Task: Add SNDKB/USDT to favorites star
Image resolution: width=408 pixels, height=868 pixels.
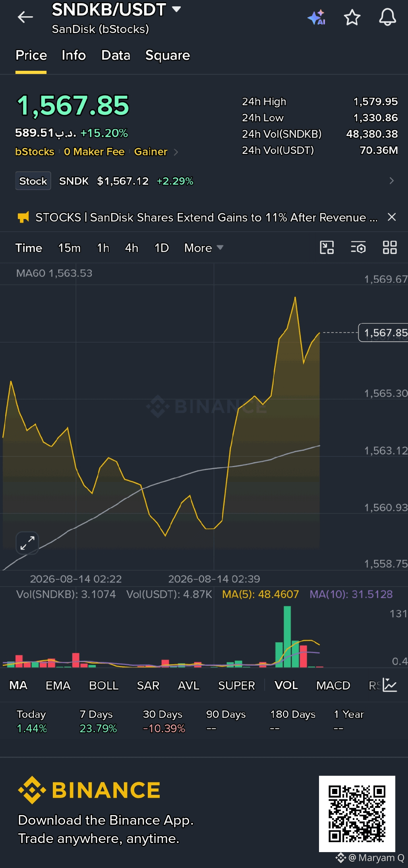Action: [352, 17]
